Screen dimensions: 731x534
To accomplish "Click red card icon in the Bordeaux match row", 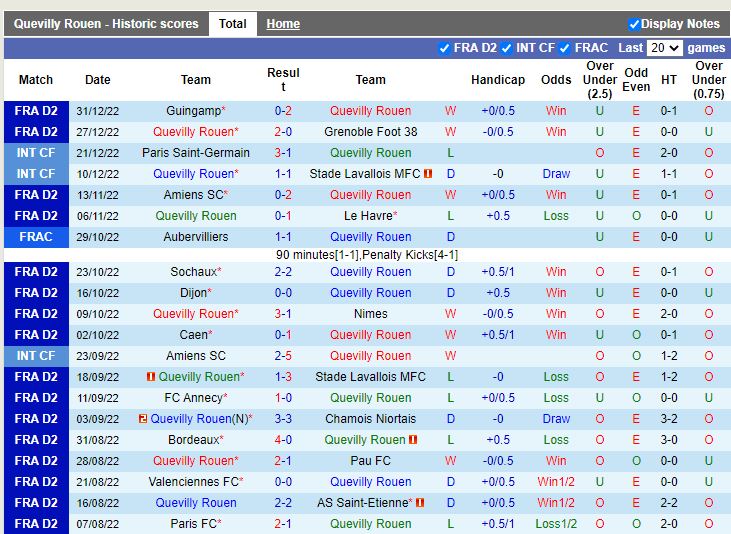I will 413,440.
